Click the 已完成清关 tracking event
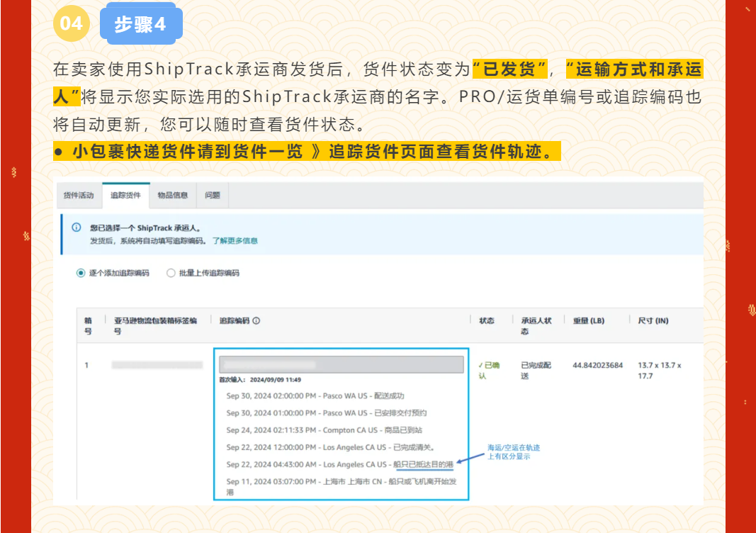Screen dimensions: 756x533 coord(331,447)
